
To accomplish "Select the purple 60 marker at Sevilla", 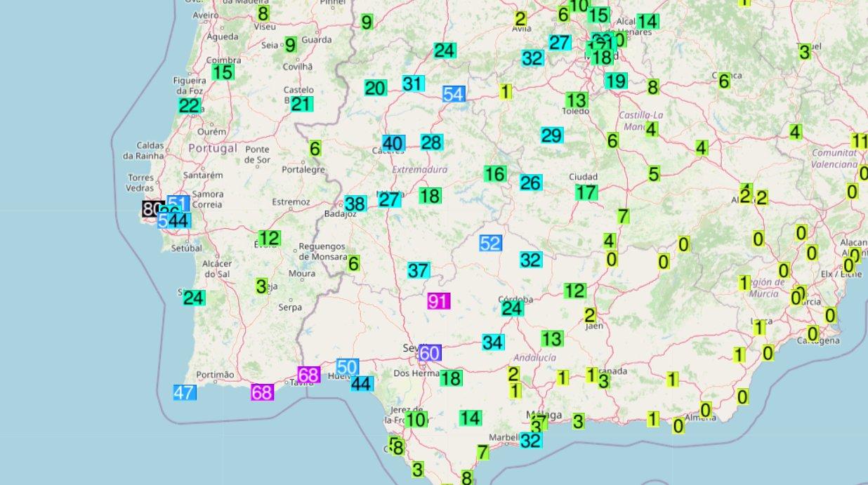I will 430,353.
